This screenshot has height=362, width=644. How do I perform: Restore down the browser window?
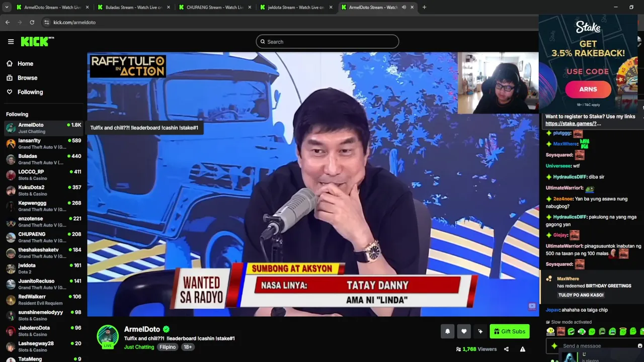[631, 7]
